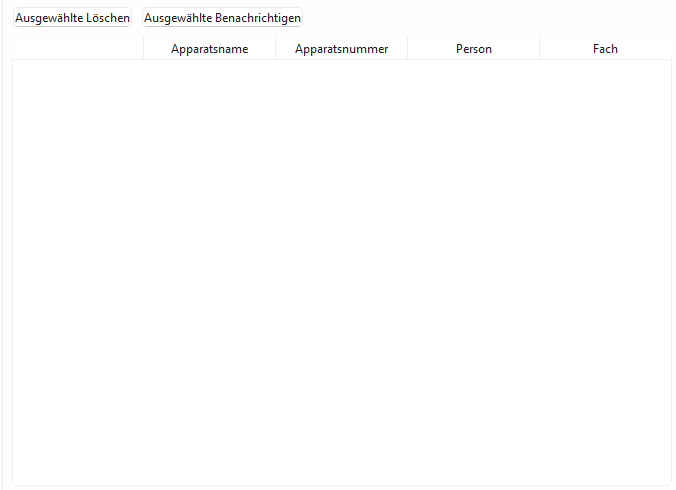676x490 pixels.
Task: Click the blank first column header
Action: coord(78,48)
